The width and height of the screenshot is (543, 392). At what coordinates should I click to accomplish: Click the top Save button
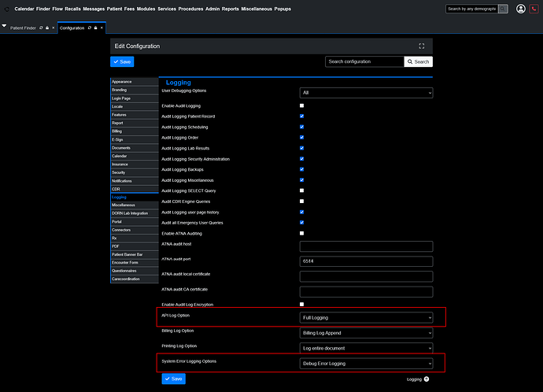click(x=122, y=61)
